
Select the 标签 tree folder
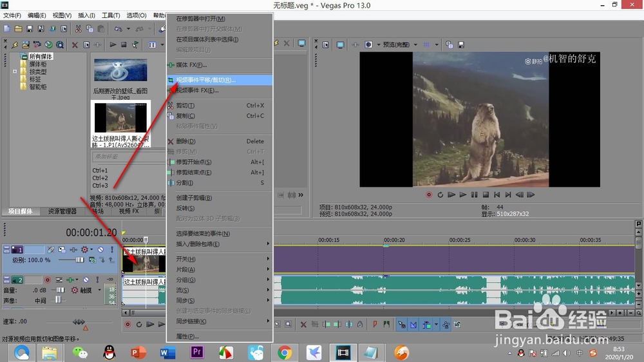click(x=35, y=79)
